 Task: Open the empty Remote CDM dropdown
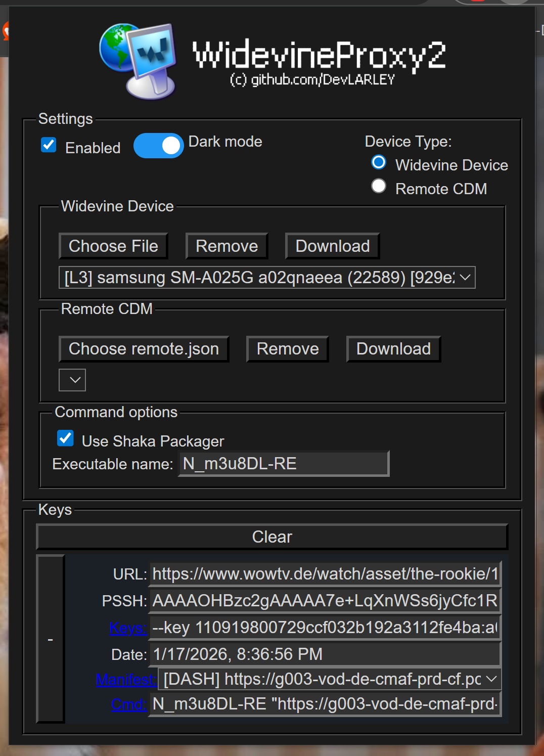(x=72, y=380)
